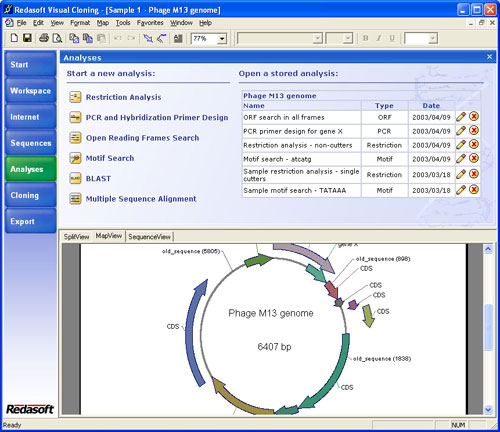Click the Multiple Sequence Alignment icon
This screenshot has width=500, height=432.
pyautogui.click(x=75, y=199)
